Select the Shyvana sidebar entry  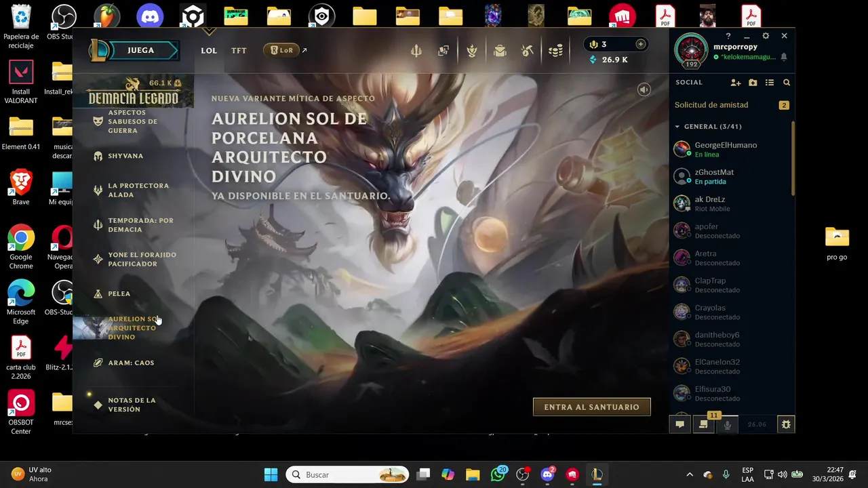[x=125, y=156]
